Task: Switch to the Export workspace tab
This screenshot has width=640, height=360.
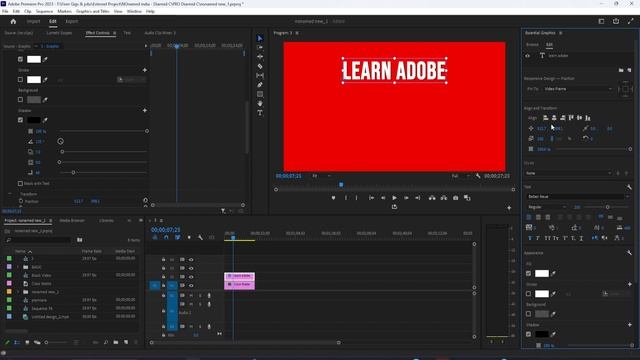Action: coord(71,21)
